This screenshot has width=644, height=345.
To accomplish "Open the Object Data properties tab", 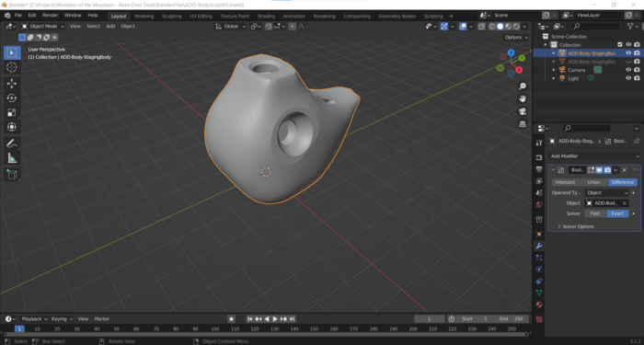I will coord(539,293).
